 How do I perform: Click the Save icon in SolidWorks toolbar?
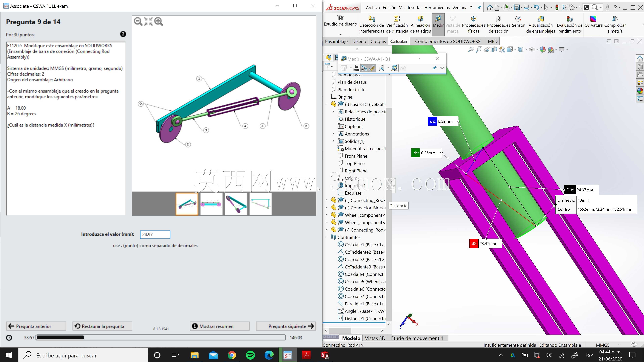coord(517,8)
